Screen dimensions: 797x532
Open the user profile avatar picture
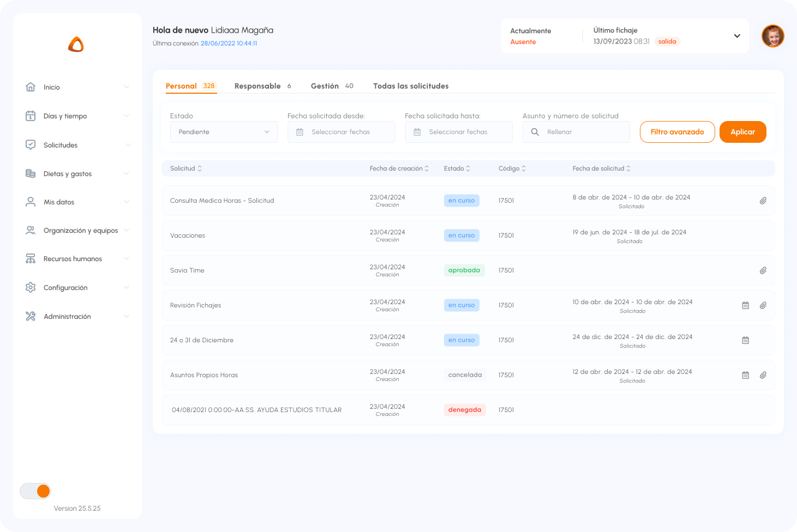pos(772,36)
